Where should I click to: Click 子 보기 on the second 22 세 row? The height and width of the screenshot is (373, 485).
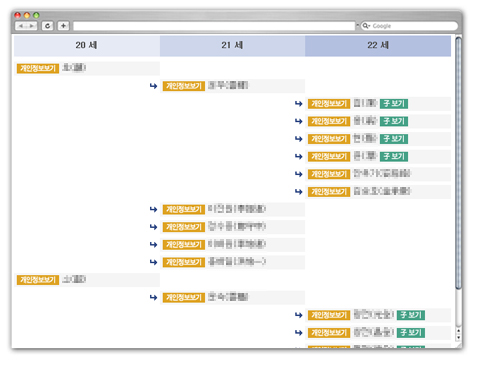(394, 121)
